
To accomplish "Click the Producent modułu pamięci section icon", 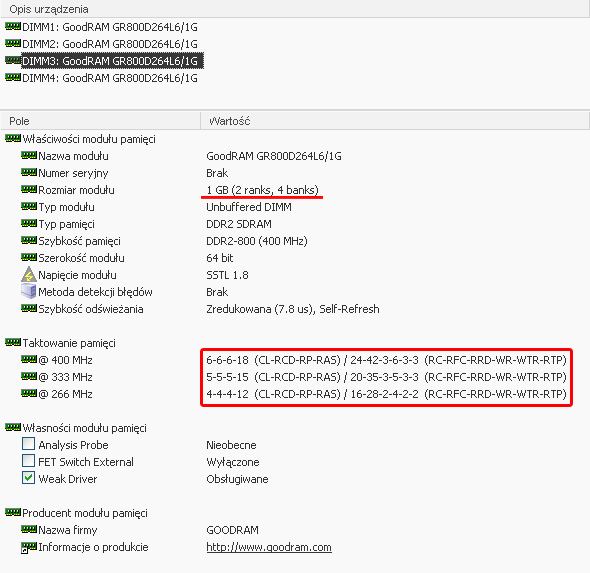I will point(13,512).
